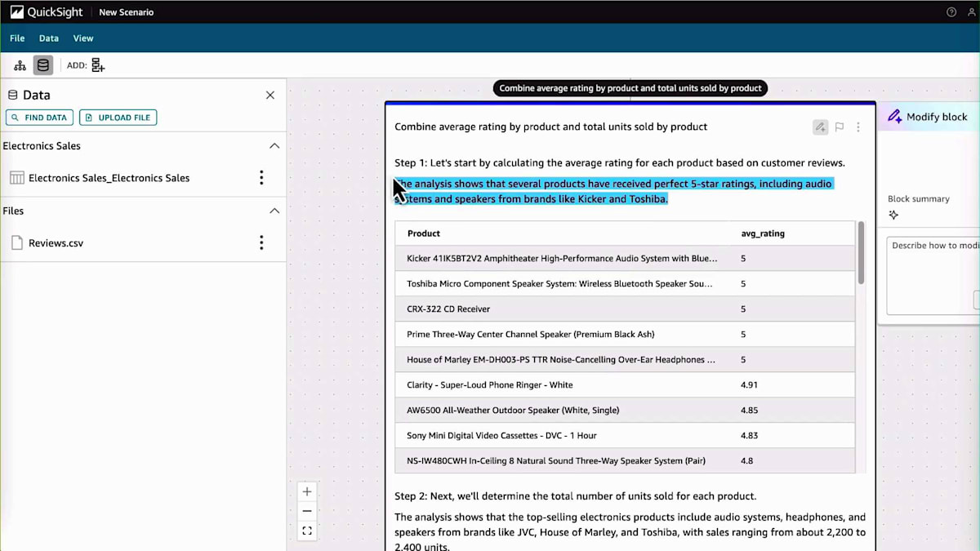This screenshot has height=551, width=980.
Task: Click the table icon beside Electronics Sales dataset
Action: [17, 178]
